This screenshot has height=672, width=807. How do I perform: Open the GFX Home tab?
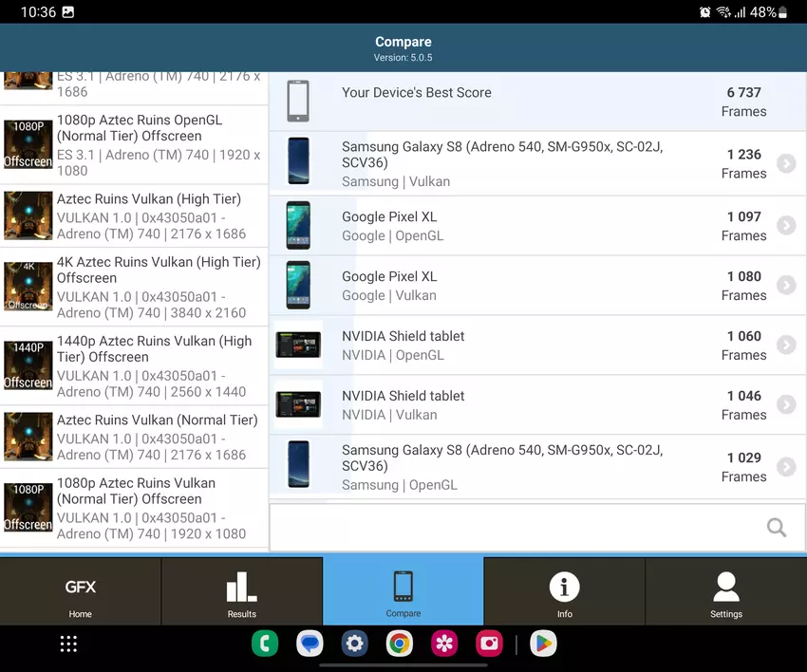[81, 592]
